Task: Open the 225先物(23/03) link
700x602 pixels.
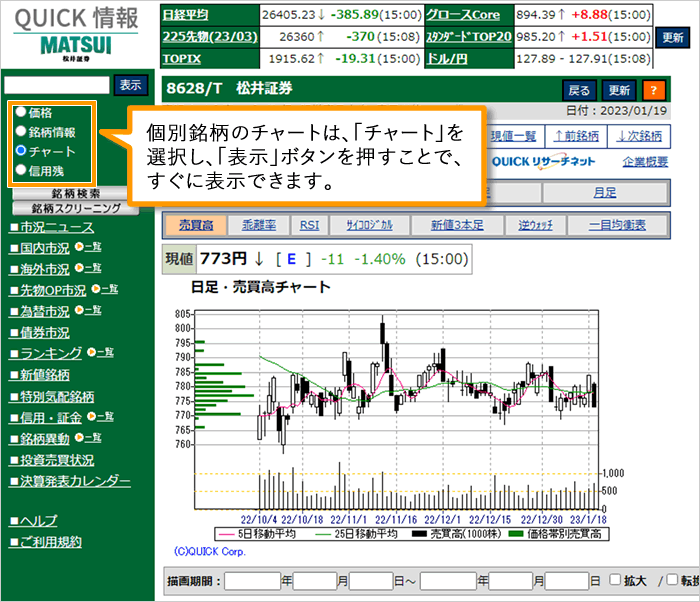Action: tap(210, 36)
